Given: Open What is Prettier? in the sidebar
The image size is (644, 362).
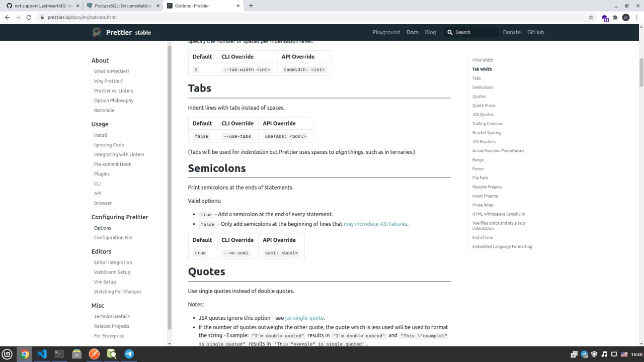Looking at the screenshot, I should pyautogui.click(x=112, y=71).
